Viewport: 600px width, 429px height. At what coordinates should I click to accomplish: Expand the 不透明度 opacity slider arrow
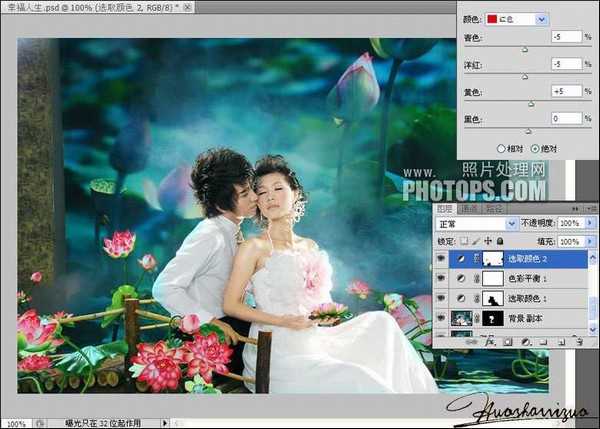tap(589, 223)
